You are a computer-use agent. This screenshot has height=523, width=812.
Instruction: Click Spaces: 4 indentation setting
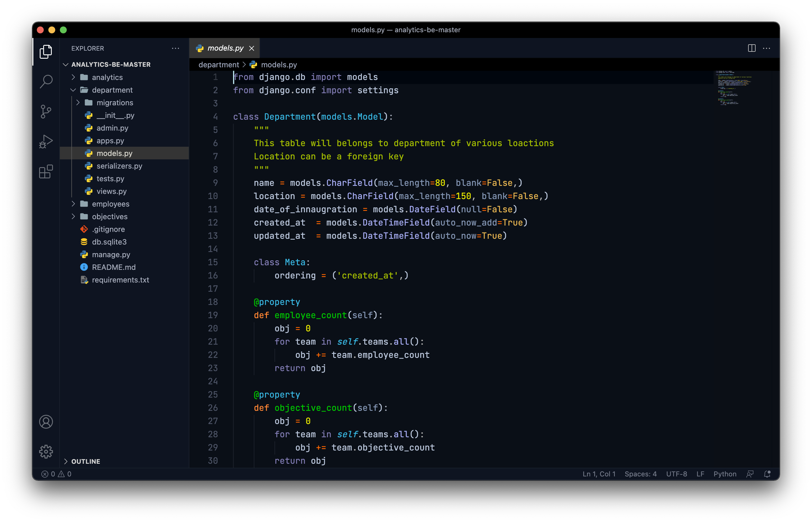pos(640,474)
